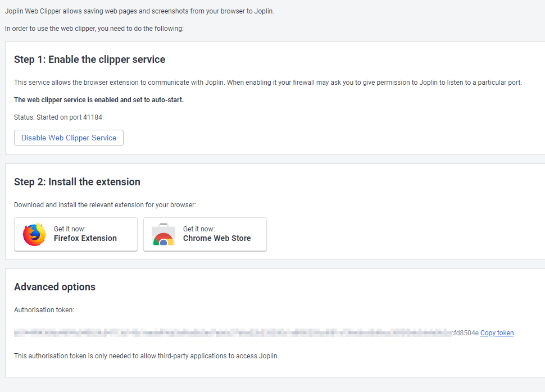Click the Get it now Firefox Extension card
The height and width of the screenshot is (392, 545).
76,234
